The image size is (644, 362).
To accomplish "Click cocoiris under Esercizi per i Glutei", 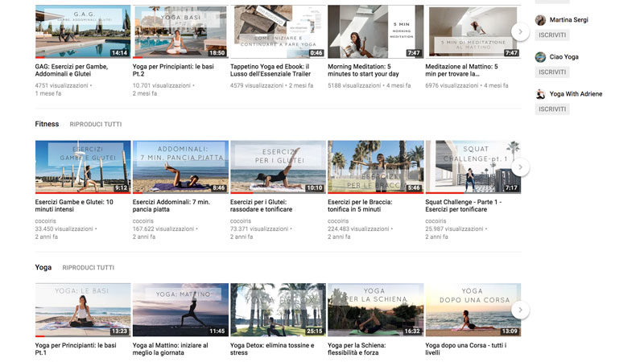I will pos(241,220).
